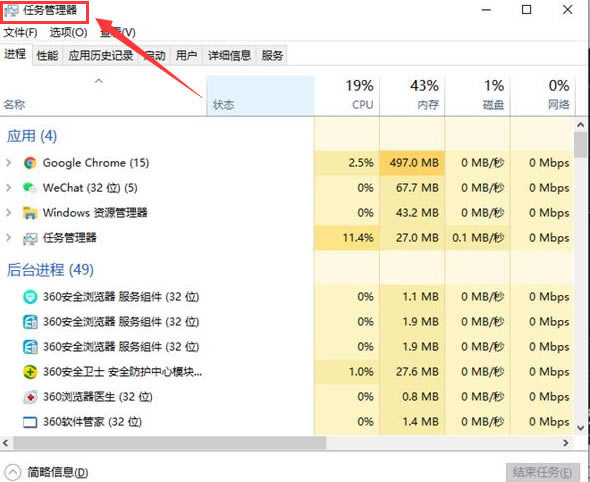The height and width of the screenshot is (482, 590).
Task: Click the horizontal scrollbar left arrow
Action: [x=5, y=443]
